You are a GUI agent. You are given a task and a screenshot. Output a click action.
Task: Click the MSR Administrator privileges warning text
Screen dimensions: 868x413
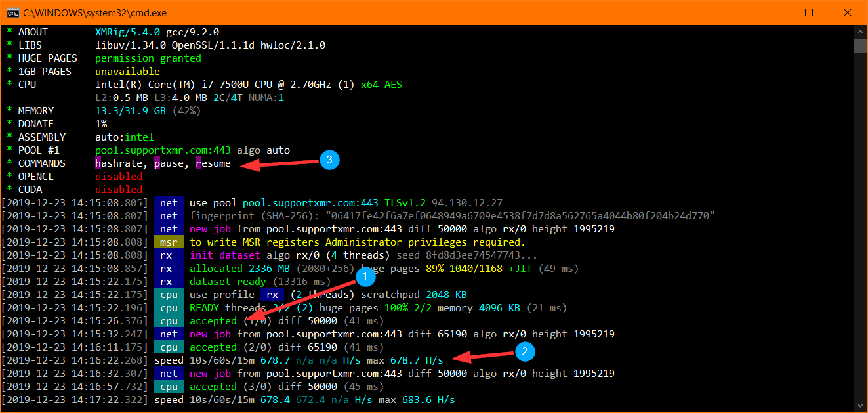(358, 242)
